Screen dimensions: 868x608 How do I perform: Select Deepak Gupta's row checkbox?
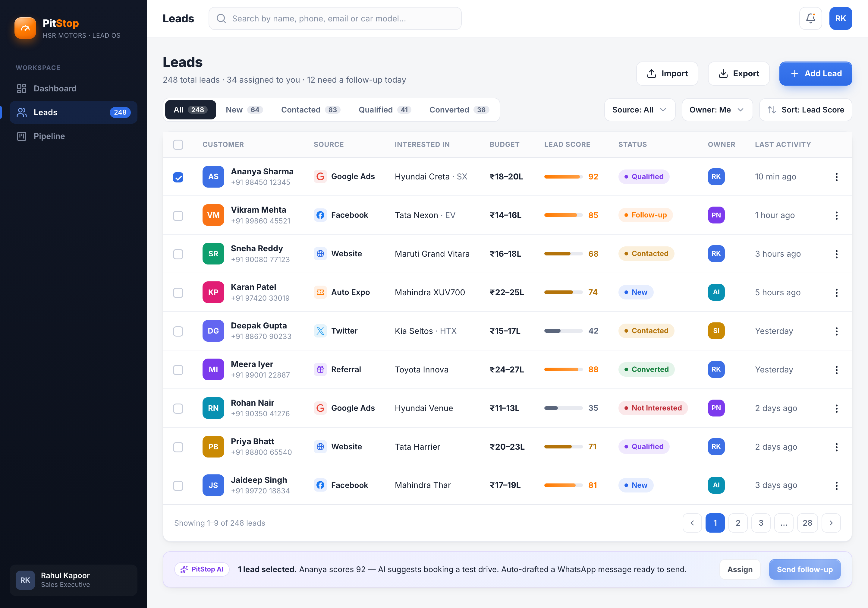178,331
